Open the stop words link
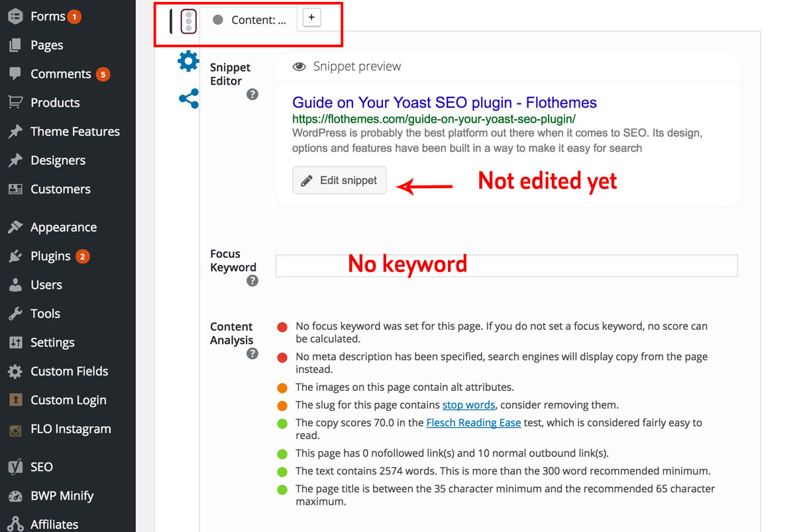 click(x=469, y=405)
